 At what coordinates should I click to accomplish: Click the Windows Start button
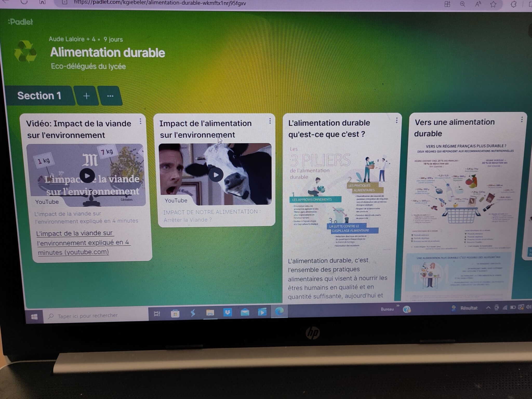[x=34, y=317]
